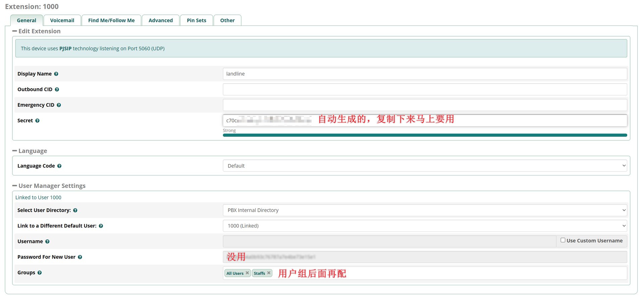Viewport: 644px width, 305px height.
Task: Open the Advanced tab
Action: click(x=161, y=20)
